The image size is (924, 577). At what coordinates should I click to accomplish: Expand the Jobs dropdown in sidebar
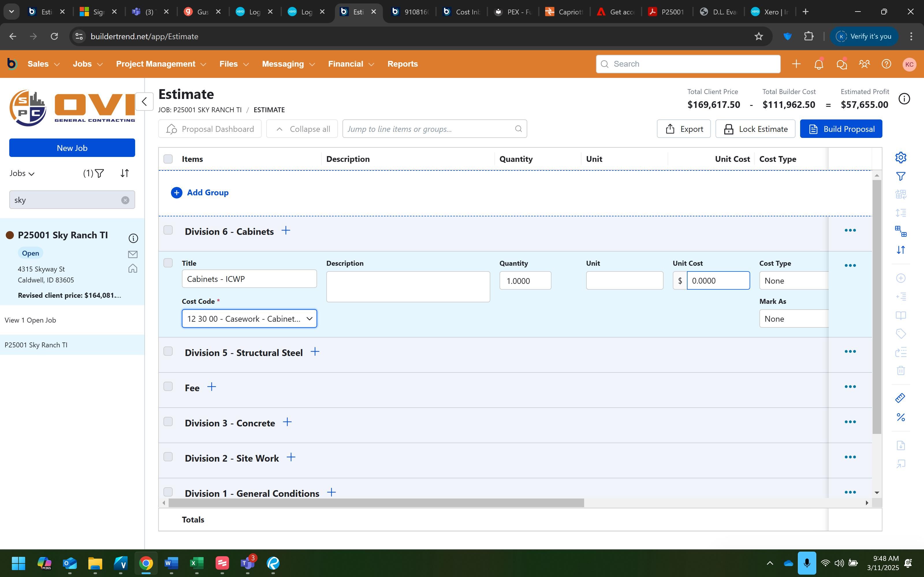point(22,173)
